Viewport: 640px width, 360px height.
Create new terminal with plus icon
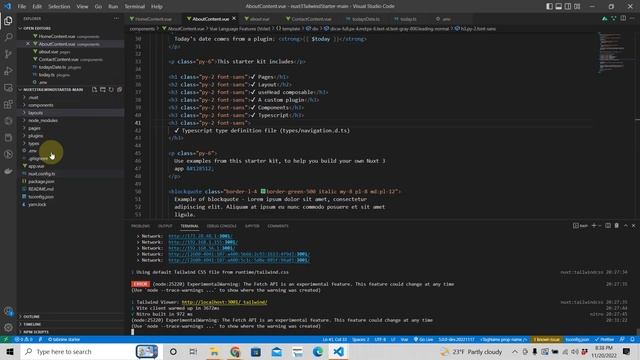594,225
